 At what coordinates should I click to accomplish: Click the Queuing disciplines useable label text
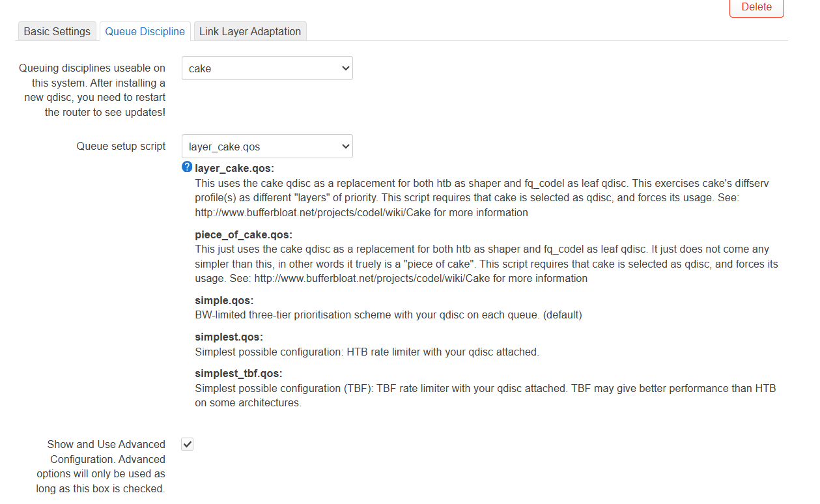tap(92, 90)
